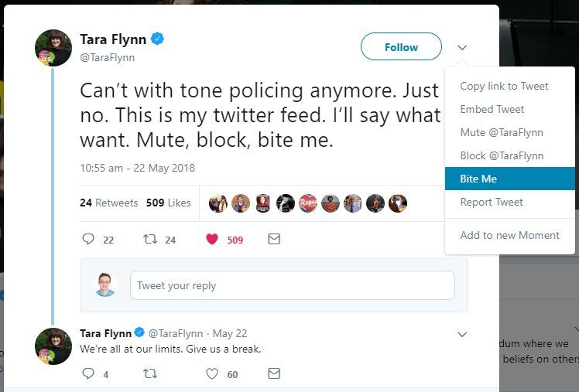Click reply icon on the second tweet
The image size is (579, 392).
[88, 373]
